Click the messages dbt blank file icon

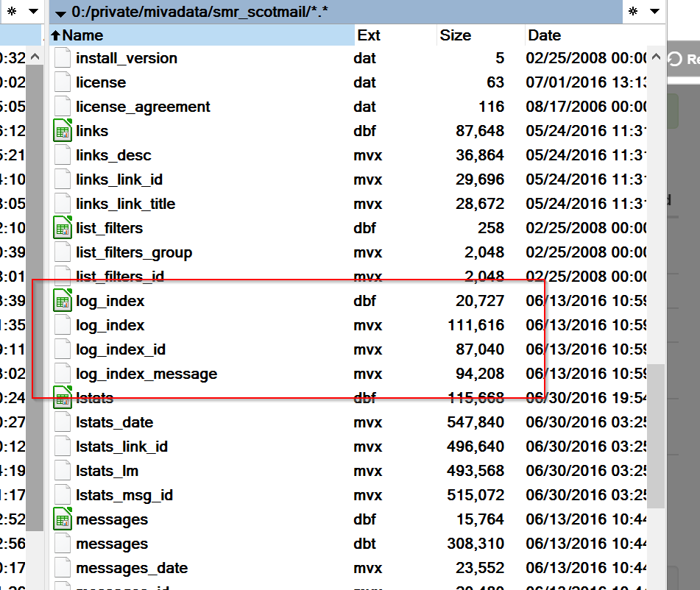point(63,544)
